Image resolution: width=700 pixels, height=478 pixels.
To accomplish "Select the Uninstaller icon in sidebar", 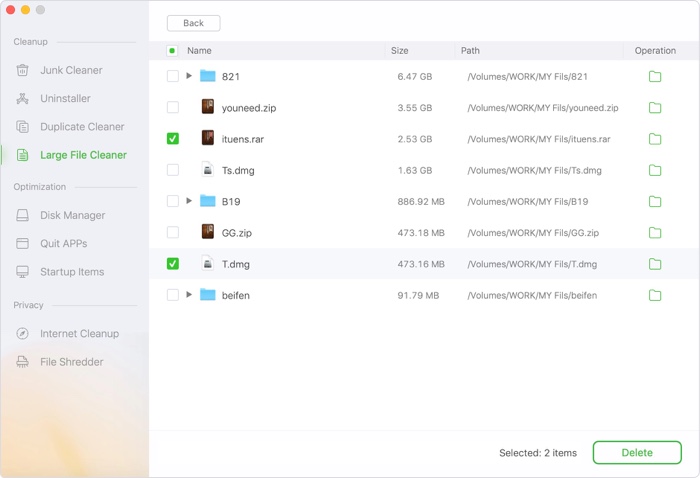I will click(x=22, y=98).
